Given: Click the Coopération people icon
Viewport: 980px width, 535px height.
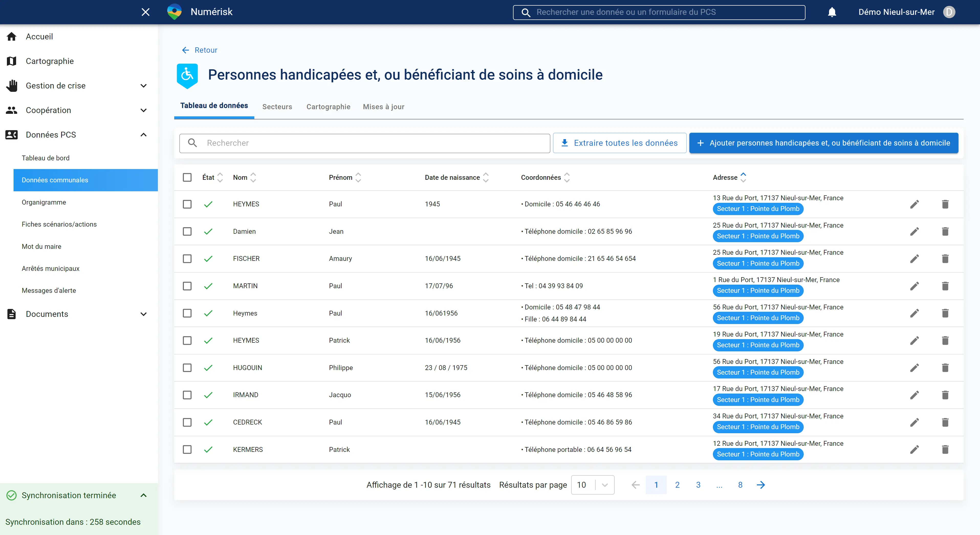Looking at the screenshot, I should (12, 110).
